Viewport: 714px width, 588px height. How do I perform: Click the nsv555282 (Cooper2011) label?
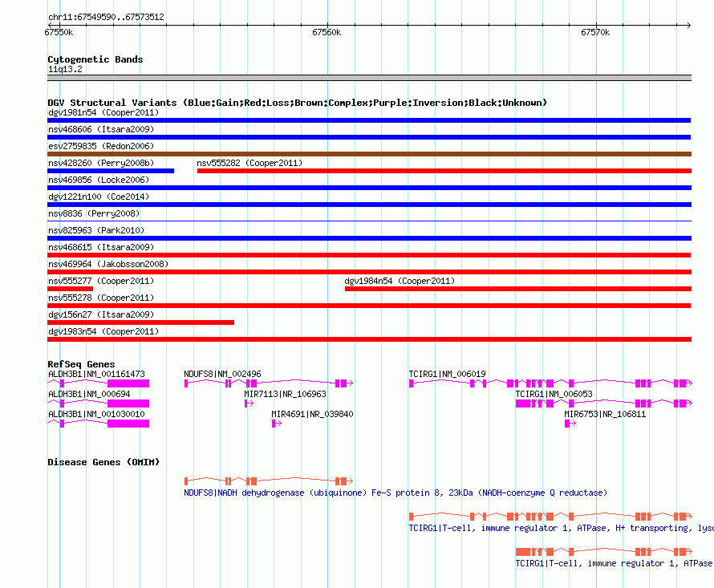click(249, 163)
